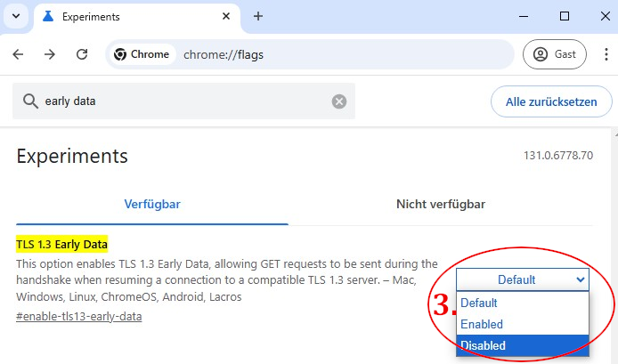Click version number 131.0.6778.70
Screen dimensions: 618x364
558,156
